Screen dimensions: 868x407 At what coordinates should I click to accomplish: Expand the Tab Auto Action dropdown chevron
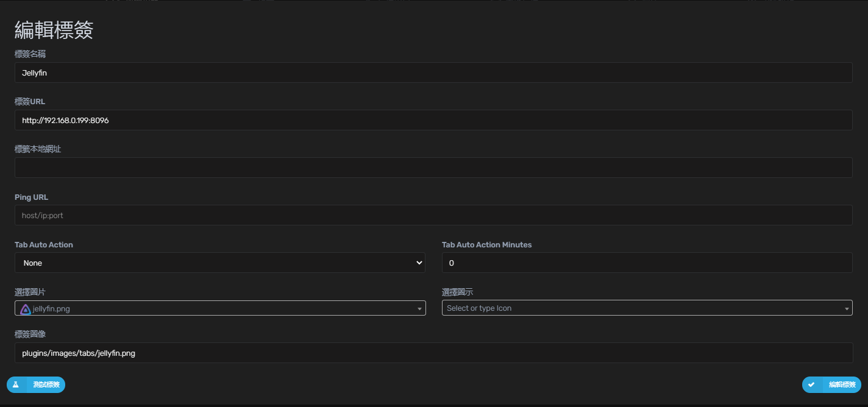(419, 263)
